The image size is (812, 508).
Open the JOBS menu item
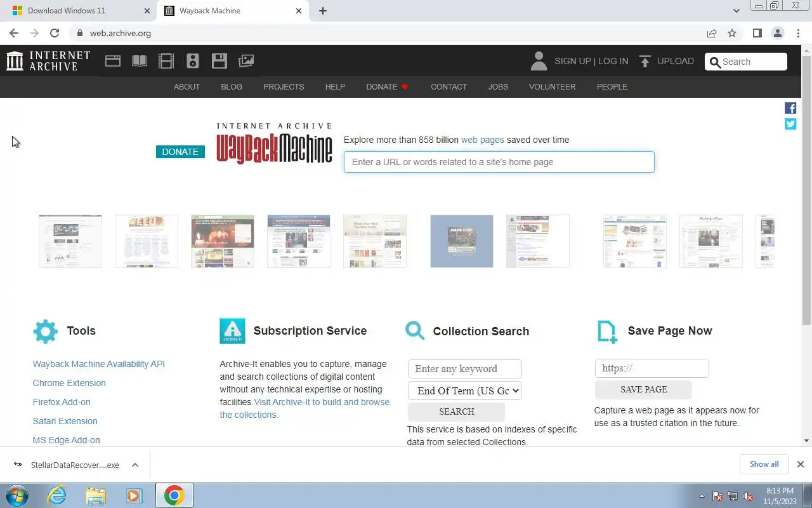point(498,86)
